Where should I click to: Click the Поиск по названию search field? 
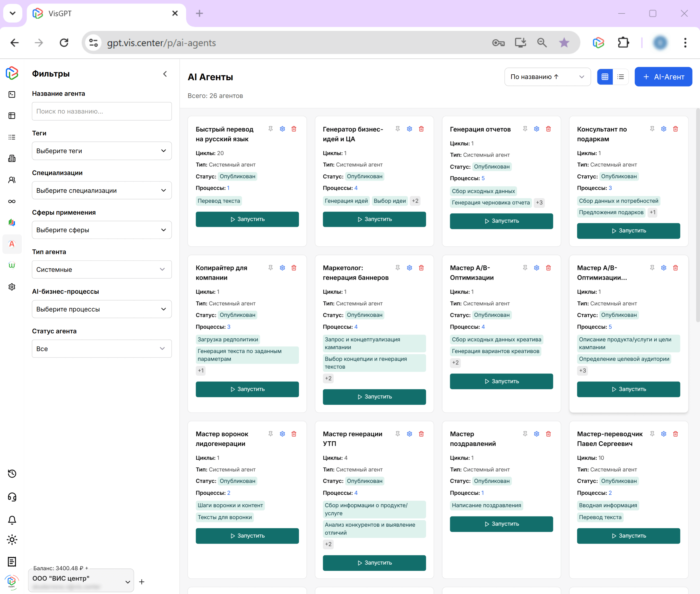(102, 111)
